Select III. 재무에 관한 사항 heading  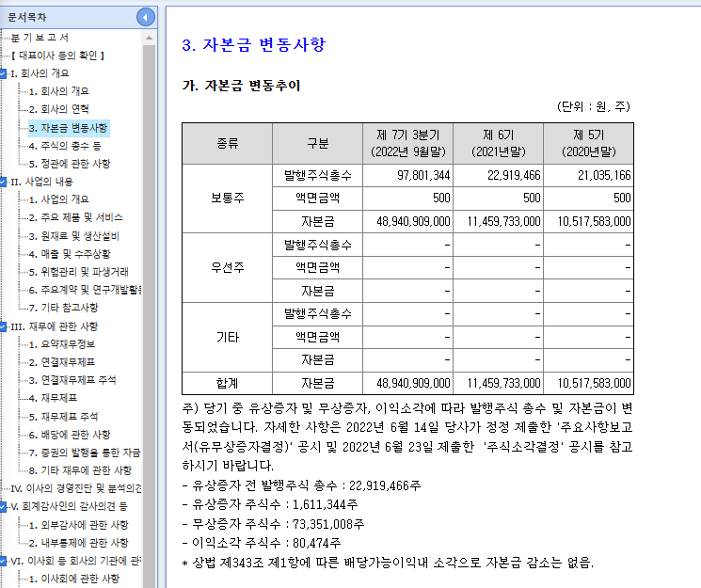[x=54, y=326]
